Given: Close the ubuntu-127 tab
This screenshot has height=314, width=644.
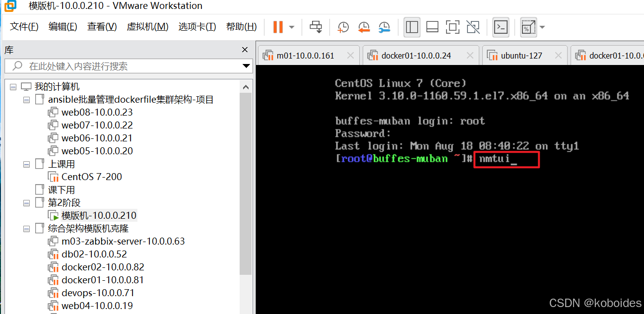Looking at the screenshot, I should click(x=558, y=56).
